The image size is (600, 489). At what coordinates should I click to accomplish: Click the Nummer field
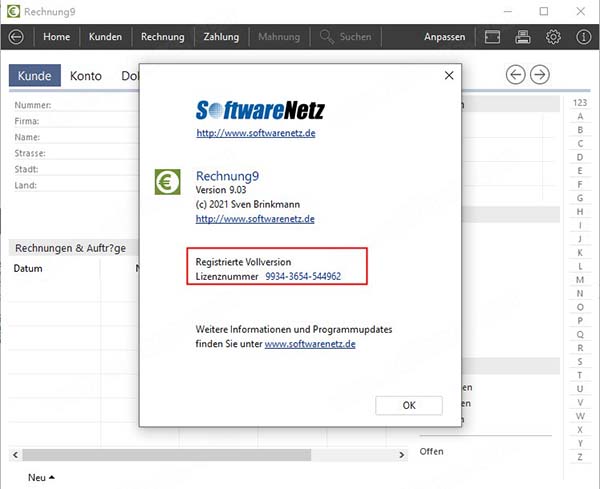tap(77, 105)
